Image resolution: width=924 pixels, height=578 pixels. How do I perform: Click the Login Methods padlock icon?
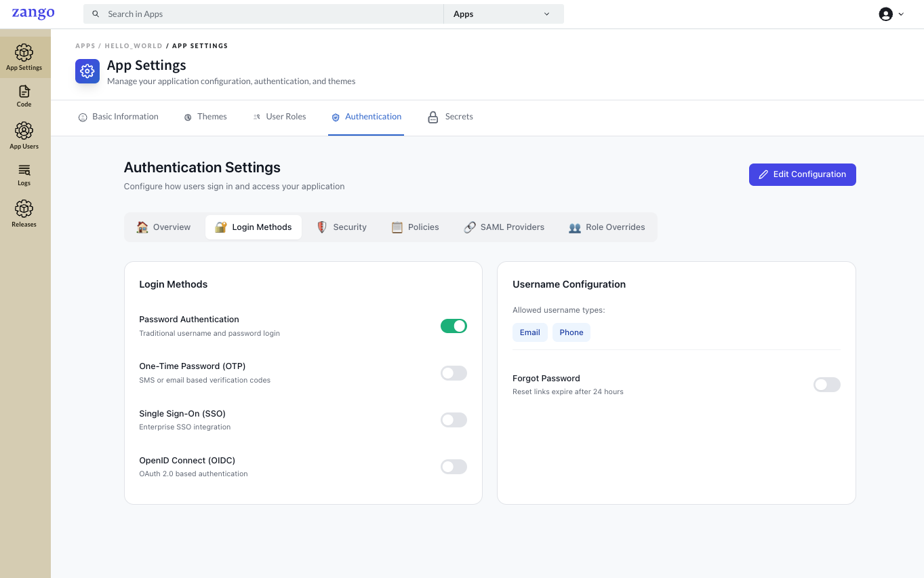pos(221,227)
